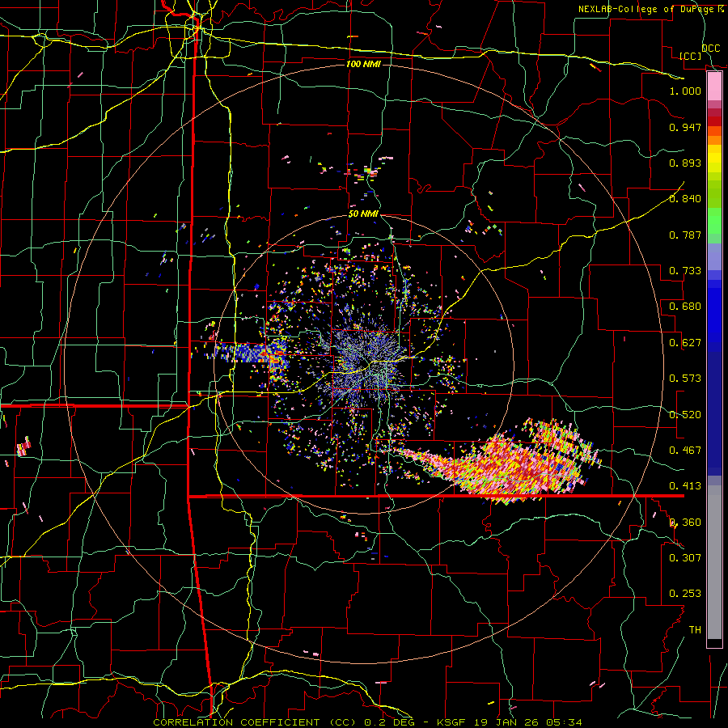Click the 0.413 scale value
This screenshot has height=728, width=728.
click(x=685, y=485)
